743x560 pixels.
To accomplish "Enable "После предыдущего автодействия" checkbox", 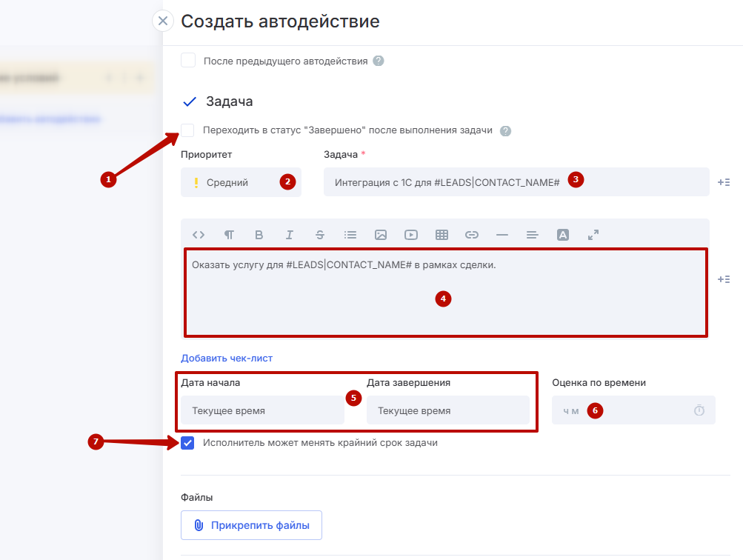I will (x=188, y=61).
